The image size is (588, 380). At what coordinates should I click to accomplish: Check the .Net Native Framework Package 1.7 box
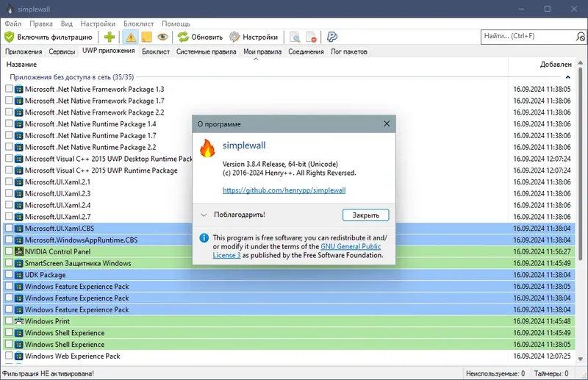9,101
